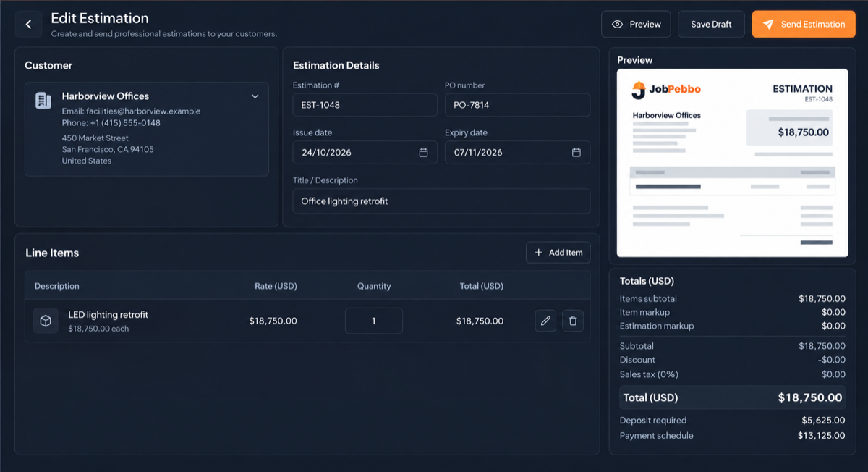The image size is (868, 472).
Task: Click the Item markup row label
Action: (644, 312)
